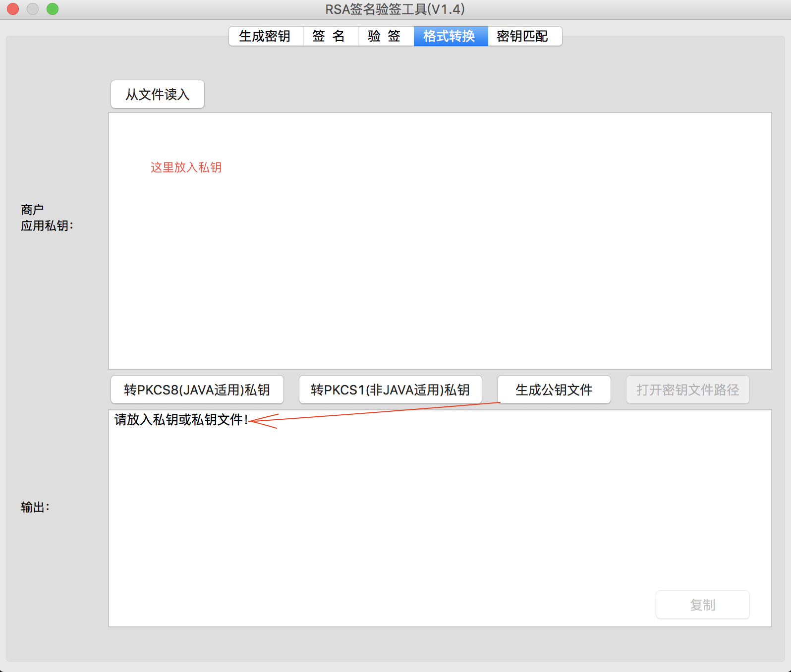This screenshot has width=791, height=672.
Task: Click the RSA签名验签工具(V1.4) title bar text
Action: click(395, 9)
